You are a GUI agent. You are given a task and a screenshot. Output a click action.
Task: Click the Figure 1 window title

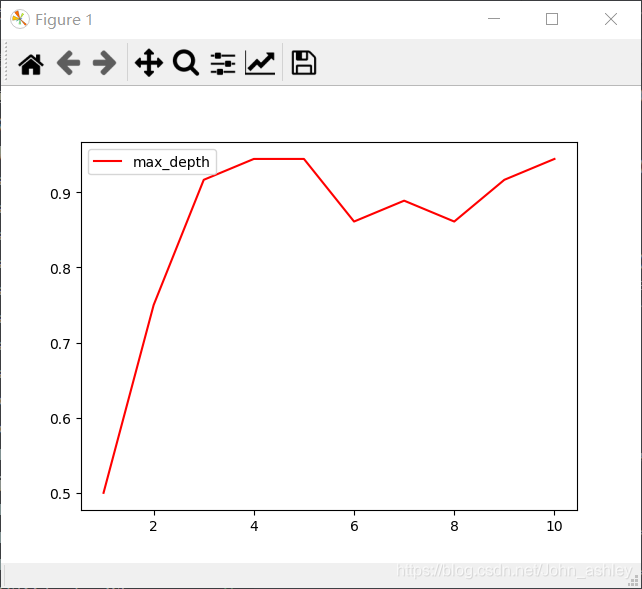coord(64,20)
